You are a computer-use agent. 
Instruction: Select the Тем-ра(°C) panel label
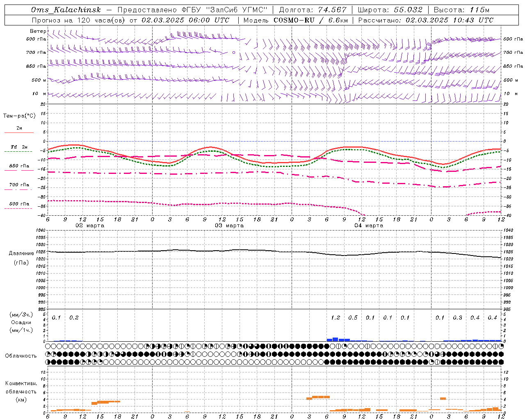[x=19, y=116]
